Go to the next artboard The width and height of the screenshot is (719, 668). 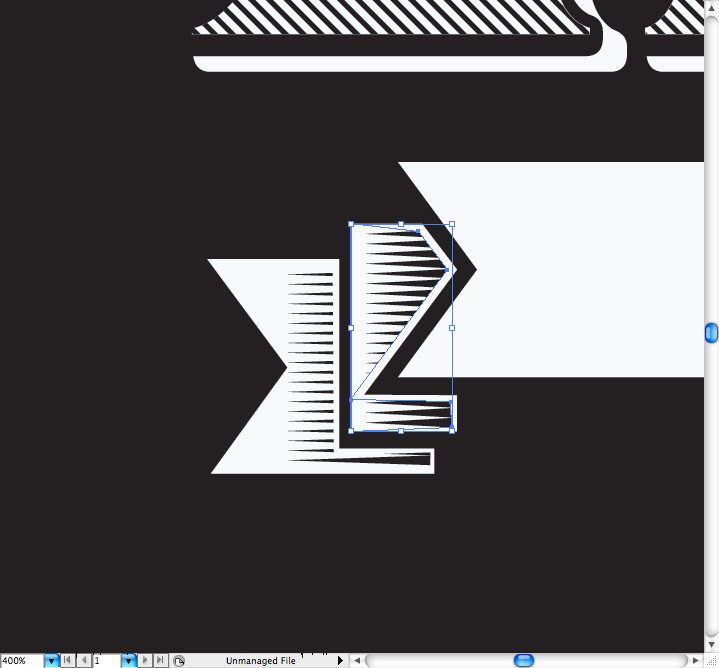[145, 660]
